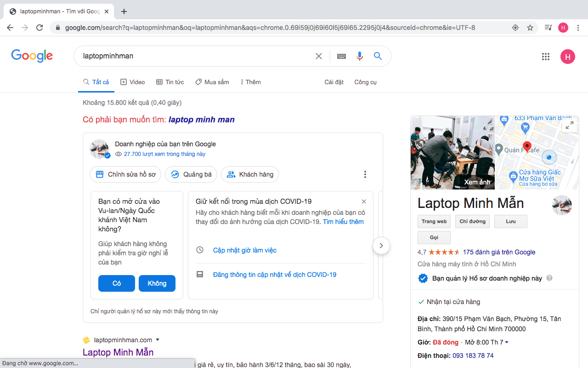Open the three-dot menu in business card
Image resolution: width=588 pixels, height=368 pixels.
pos(365,174)
